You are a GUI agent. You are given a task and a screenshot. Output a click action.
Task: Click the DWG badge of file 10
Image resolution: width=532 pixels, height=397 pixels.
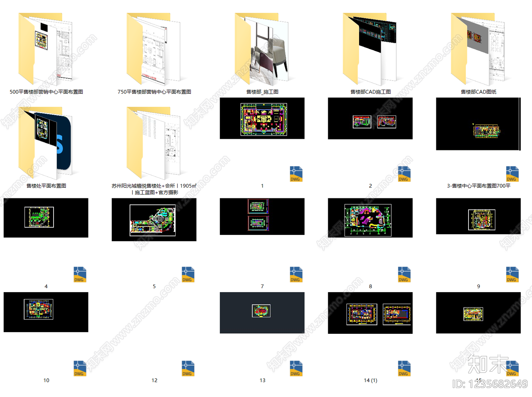[80, 368]
